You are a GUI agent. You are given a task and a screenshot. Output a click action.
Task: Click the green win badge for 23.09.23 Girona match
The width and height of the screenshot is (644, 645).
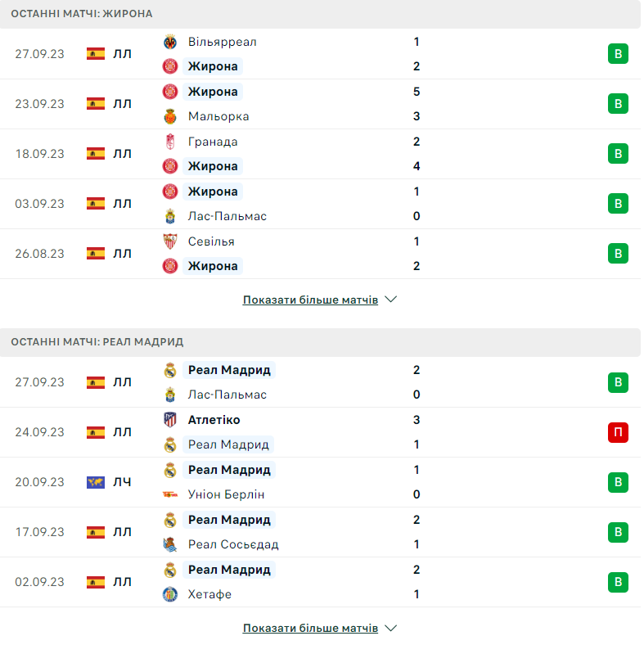(x=618, y=104)
